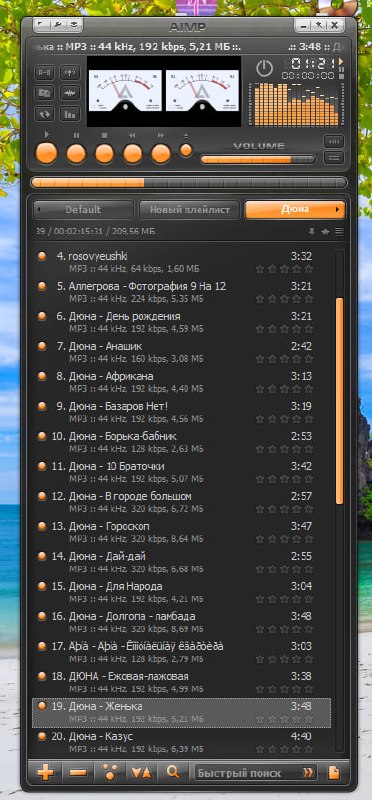Open visualization bars button
This screenshot has width=372, height=800.
point(69,113)
